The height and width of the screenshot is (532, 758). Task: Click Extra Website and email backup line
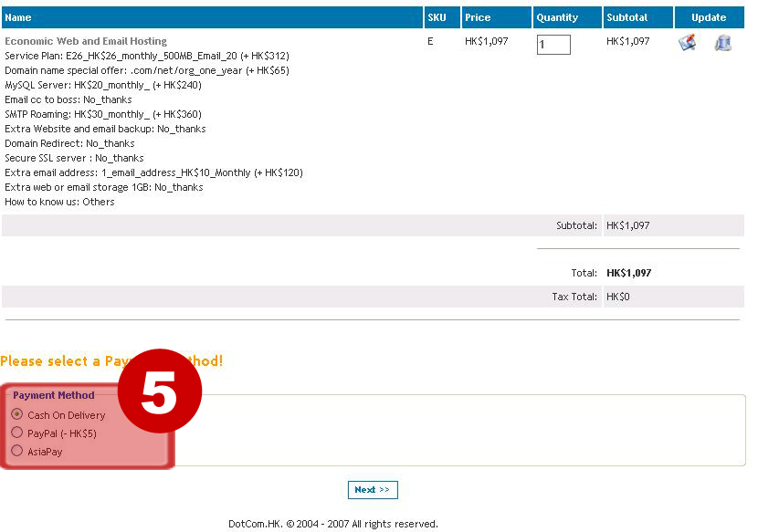[x=105, y=129]
